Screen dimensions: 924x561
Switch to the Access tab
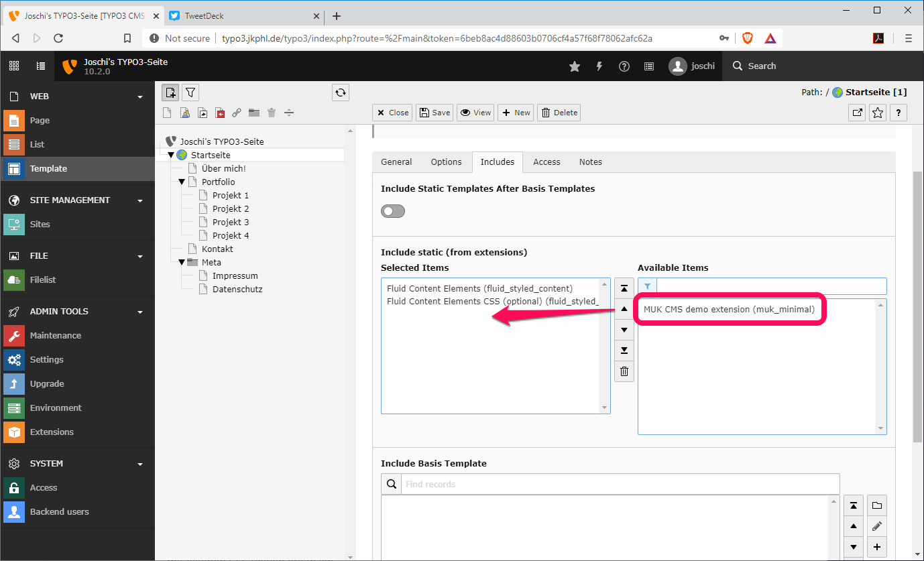(546, 162)
